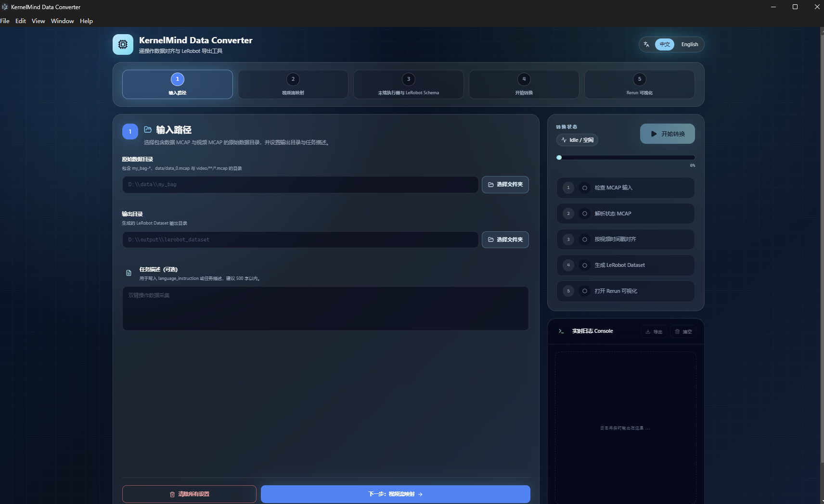This screenshot has width=824, height=504.
Task: Click 导出 log export button
Action: 654,331
